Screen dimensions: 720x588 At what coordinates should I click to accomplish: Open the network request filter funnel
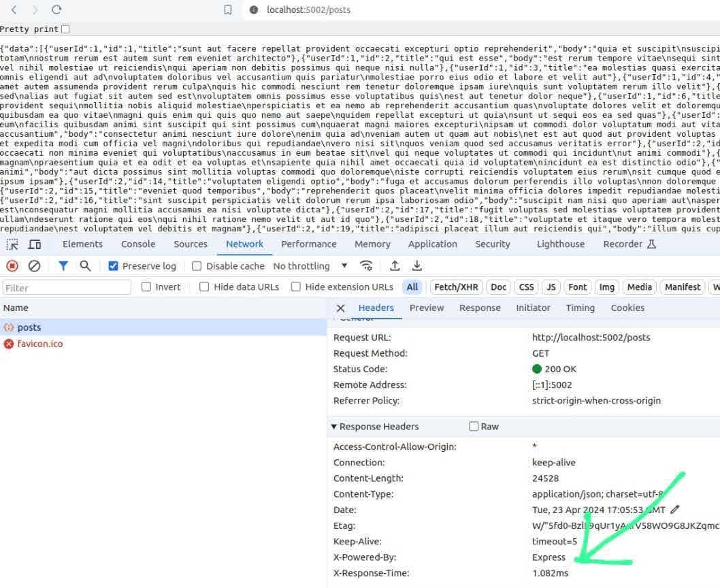(x=64, y=265)
